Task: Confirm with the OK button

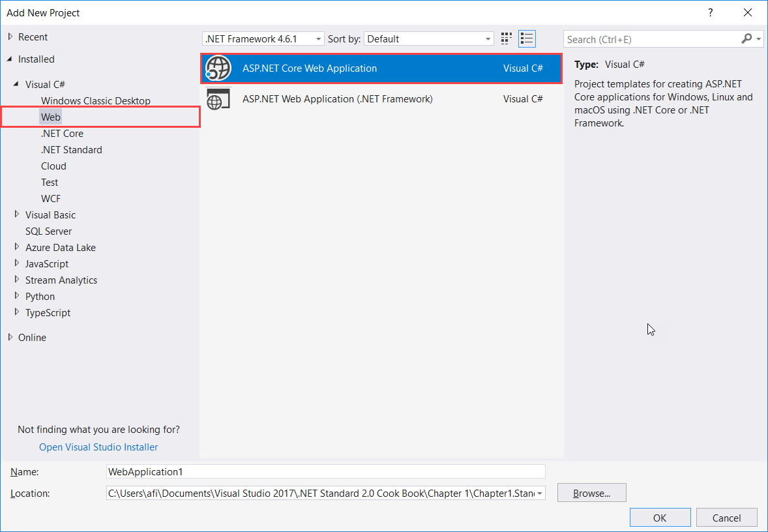Action: click(660, 518)
